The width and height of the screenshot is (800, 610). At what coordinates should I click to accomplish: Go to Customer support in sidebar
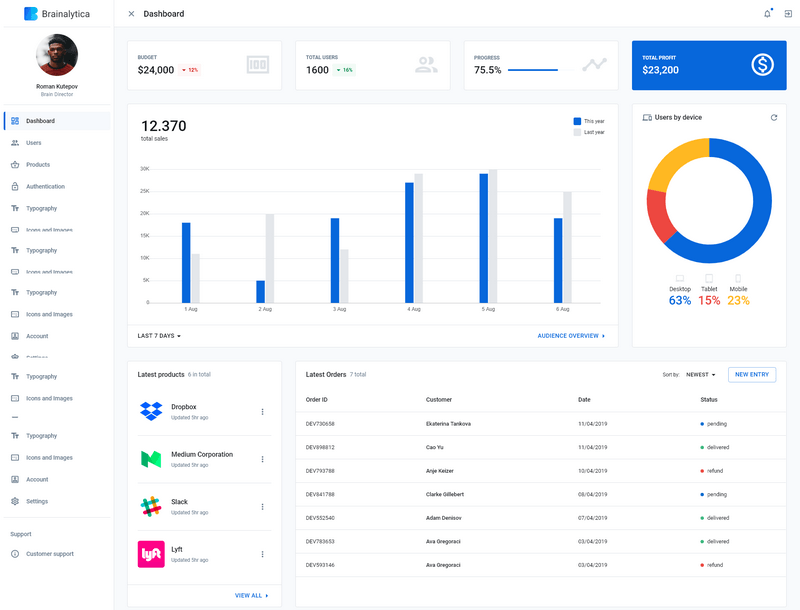click(49, 554)
